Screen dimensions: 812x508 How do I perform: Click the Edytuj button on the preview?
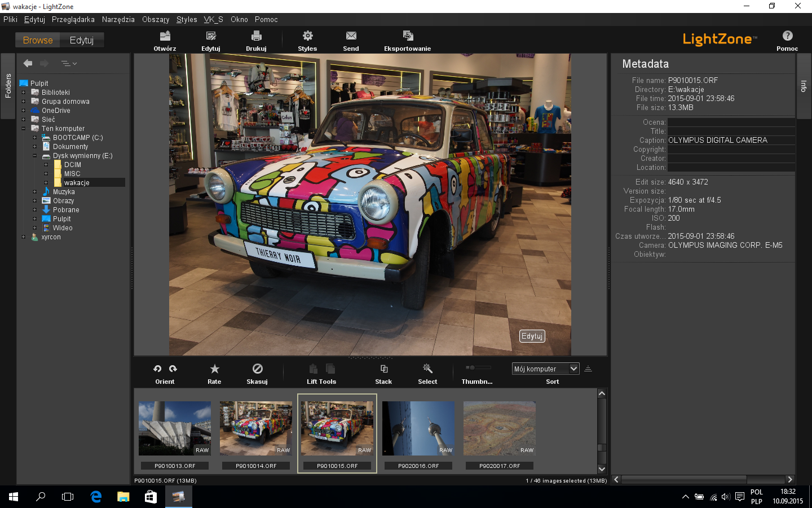pyautogui.click(x=532, y=336)
